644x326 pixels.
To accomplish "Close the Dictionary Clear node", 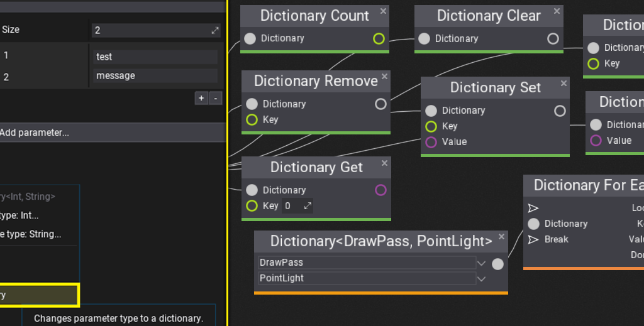I will [x=557, y=11].
